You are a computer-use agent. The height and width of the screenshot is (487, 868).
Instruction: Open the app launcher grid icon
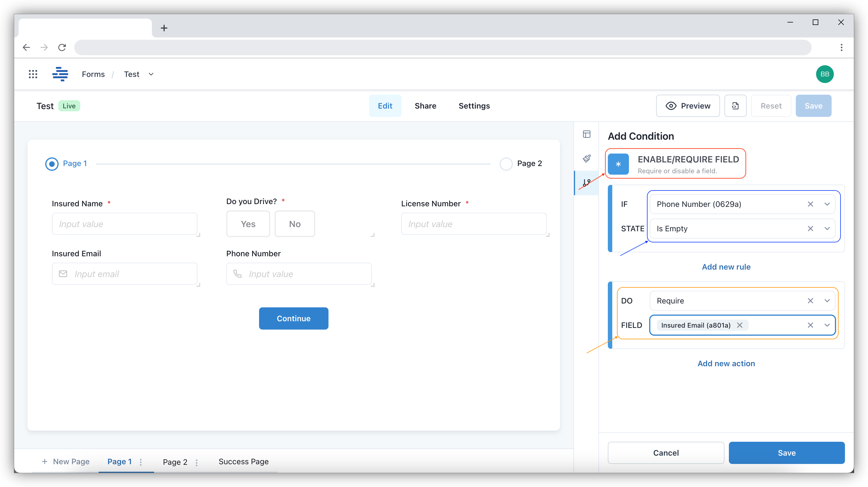coord(33,74)
